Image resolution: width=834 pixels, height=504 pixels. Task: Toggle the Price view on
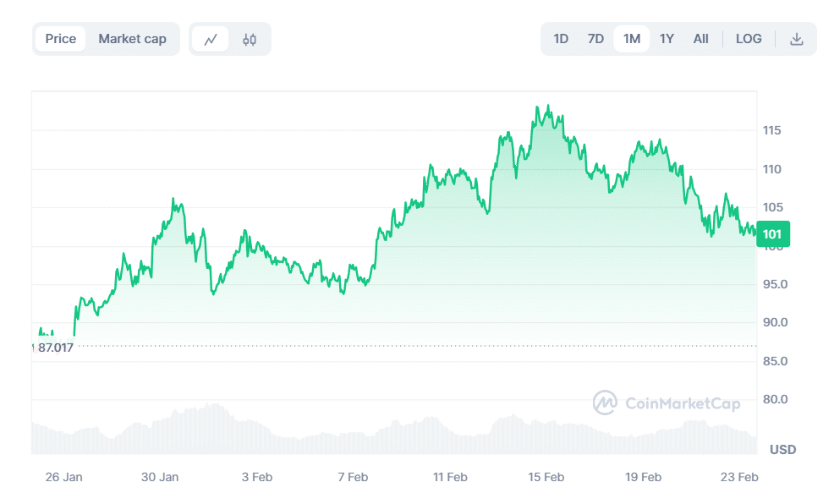(x=60, y=38)
